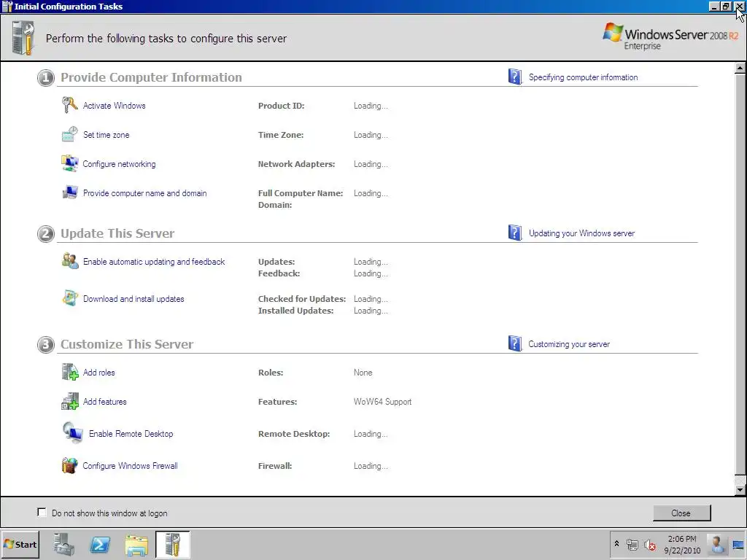Screen dimensions: 747x560
Task: Click the Enable Remote Desktop icon
Action: (72, 433)
